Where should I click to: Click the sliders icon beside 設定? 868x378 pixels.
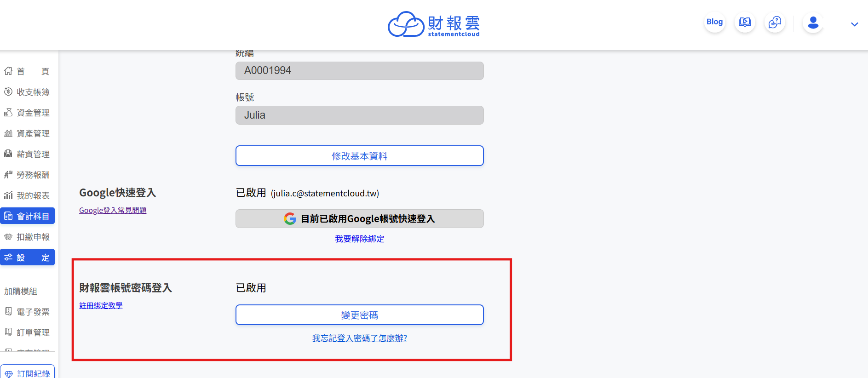point(8,257)
